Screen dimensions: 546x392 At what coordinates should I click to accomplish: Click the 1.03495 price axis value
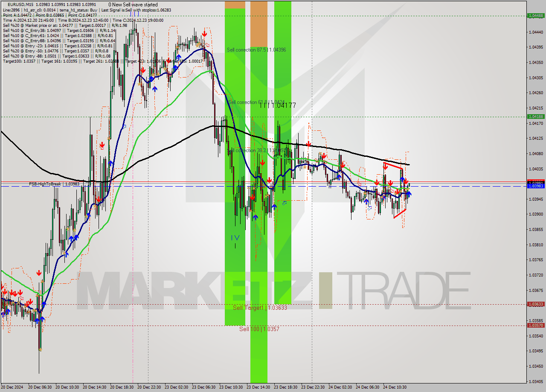pyautogui.click(x=536, y=351)
